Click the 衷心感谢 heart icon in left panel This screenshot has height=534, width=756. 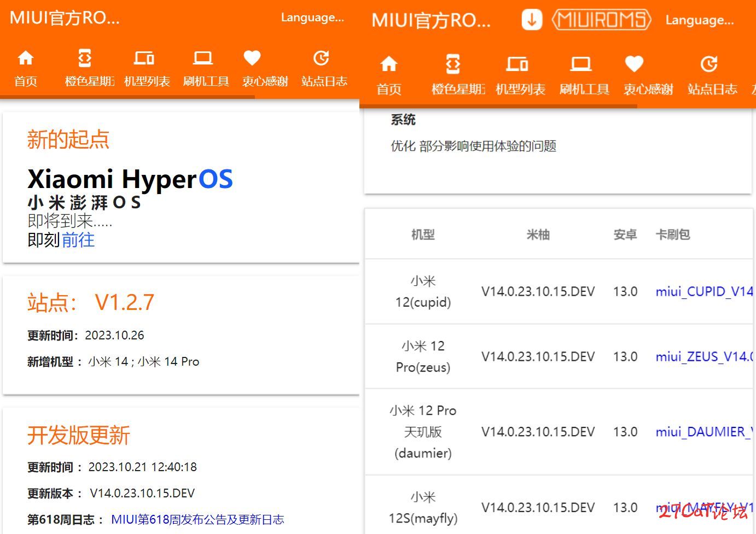click(252, 58)
